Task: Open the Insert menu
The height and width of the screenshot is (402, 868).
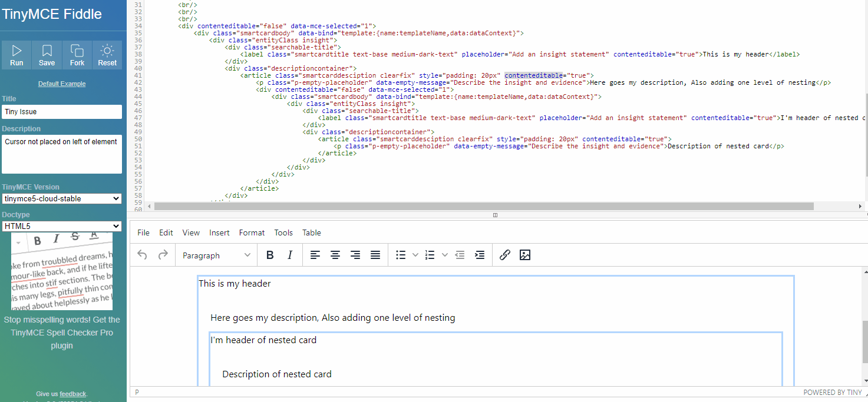Action: 220,232
